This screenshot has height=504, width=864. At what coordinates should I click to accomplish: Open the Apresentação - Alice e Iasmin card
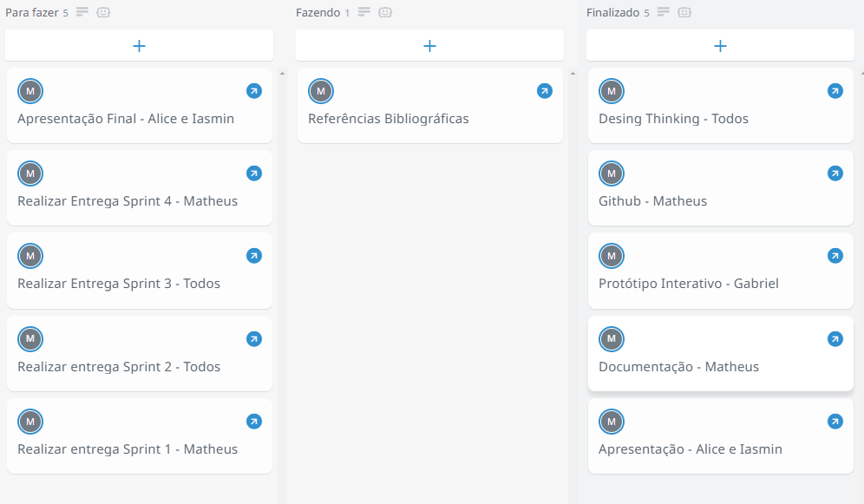pyautogui.click(x=690, y=449)
